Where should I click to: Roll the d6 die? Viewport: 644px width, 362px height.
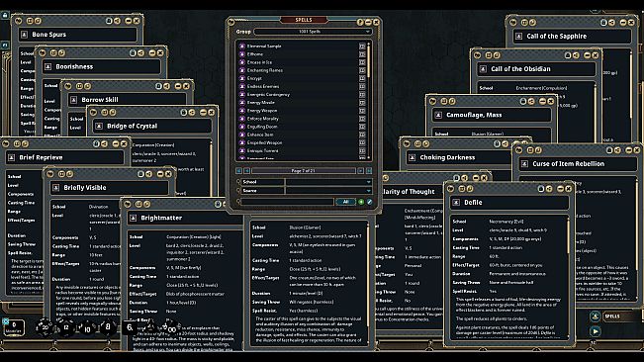(130, 327)
